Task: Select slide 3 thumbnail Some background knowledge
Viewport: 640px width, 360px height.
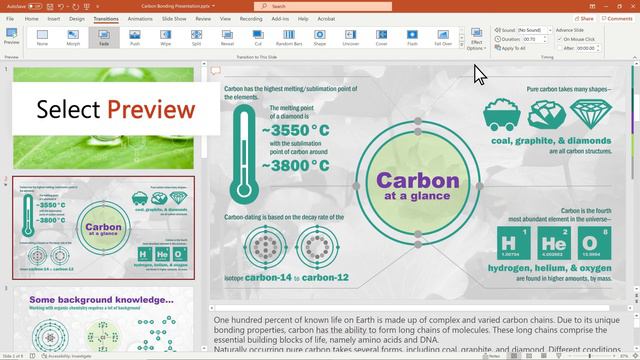Action: pos(103,320)
